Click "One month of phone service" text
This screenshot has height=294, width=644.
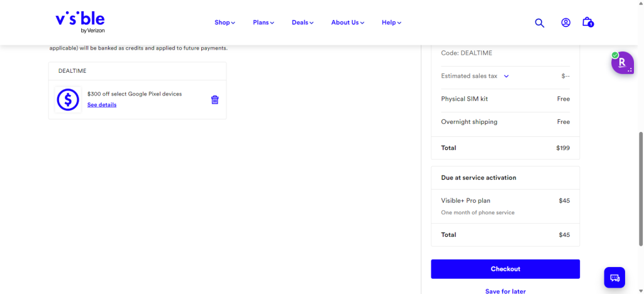point(478,212)
